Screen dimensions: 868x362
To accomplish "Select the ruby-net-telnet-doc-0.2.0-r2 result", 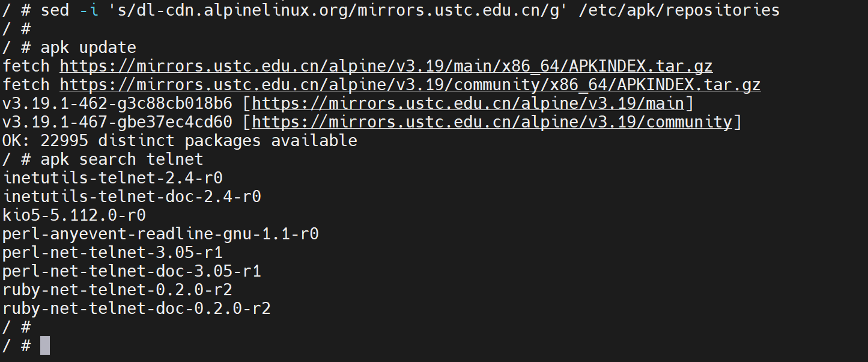I will (x=137, y=308).
